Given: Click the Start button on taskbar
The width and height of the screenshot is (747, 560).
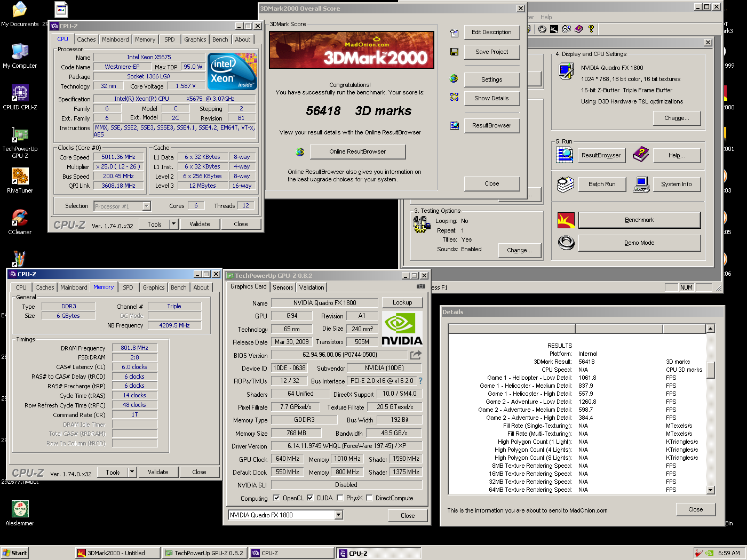Looking at the screenshot, I should click(x=14, y=553).
